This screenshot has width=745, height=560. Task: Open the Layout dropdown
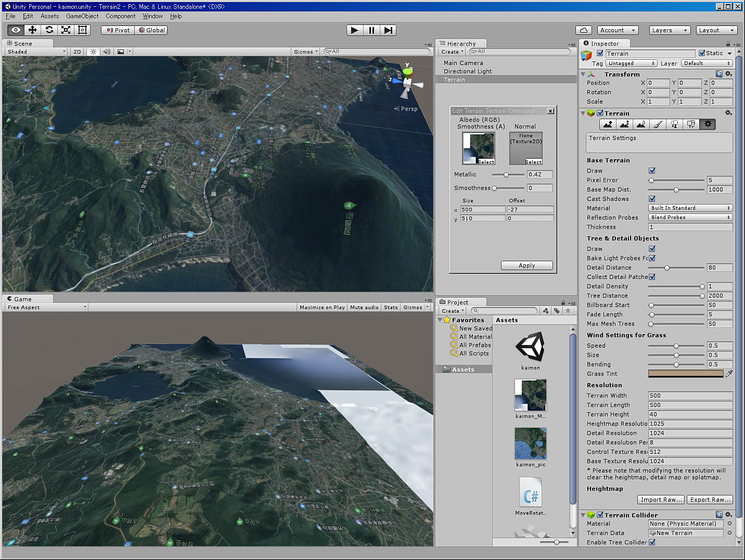(717, 30)
